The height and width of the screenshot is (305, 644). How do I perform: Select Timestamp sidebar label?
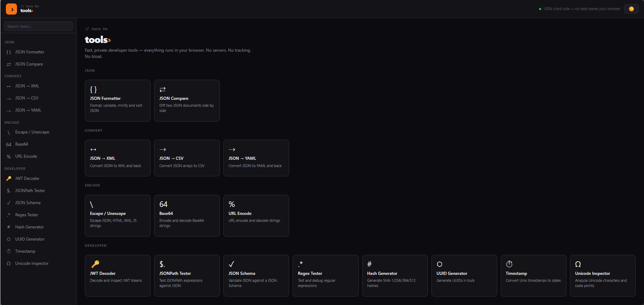click(25, 251)
